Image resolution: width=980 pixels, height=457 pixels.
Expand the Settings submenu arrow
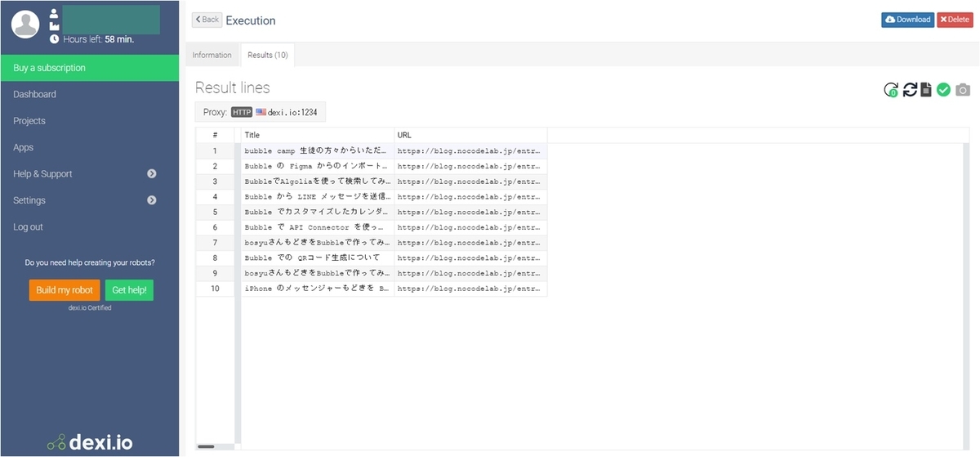coord(152,200)
